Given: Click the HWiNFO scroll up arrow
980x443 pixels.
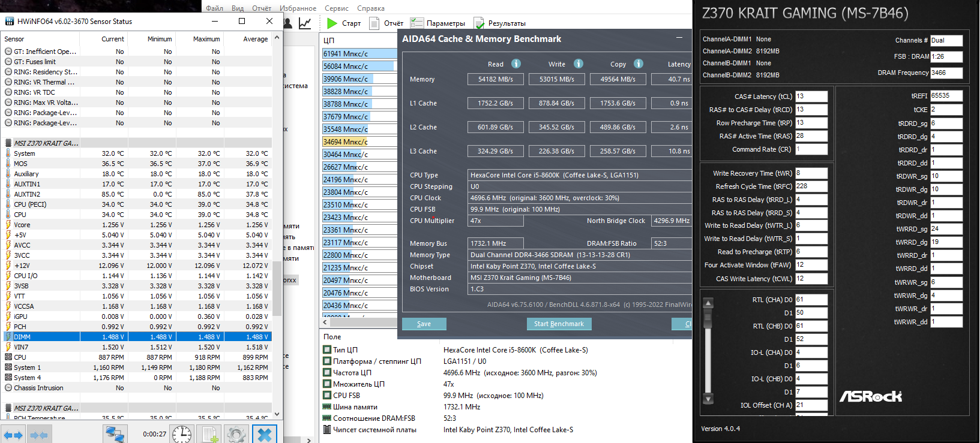Looking at the screenshot, I should point(277,38).
